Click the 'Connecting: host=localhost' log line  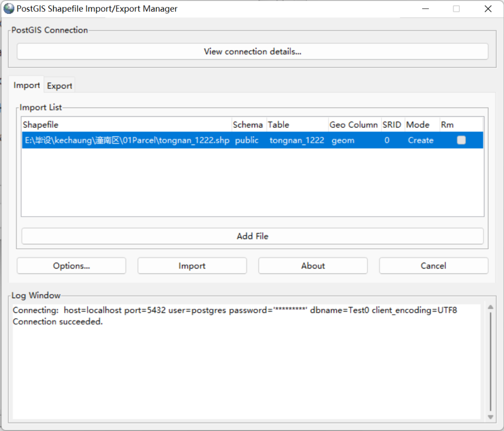pyautogui.click(x=235, y=310)
